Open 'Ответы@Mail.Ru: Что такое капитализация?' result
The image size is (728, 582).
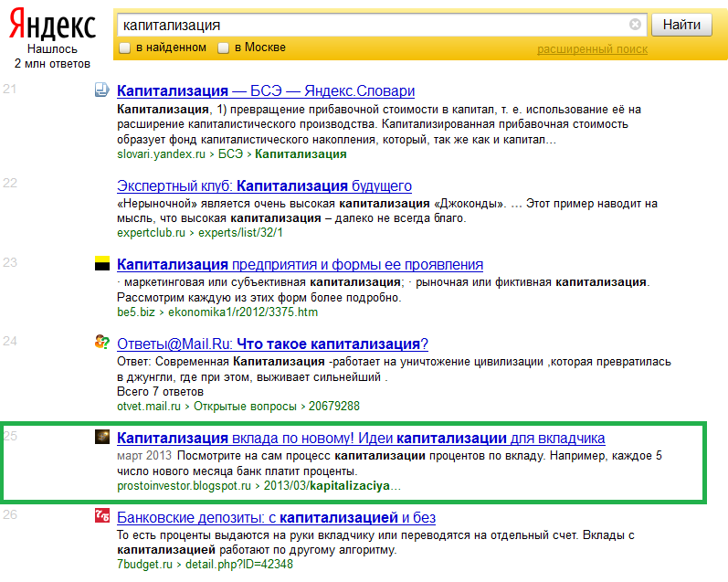pyautogui.click(x=272, y=344)
